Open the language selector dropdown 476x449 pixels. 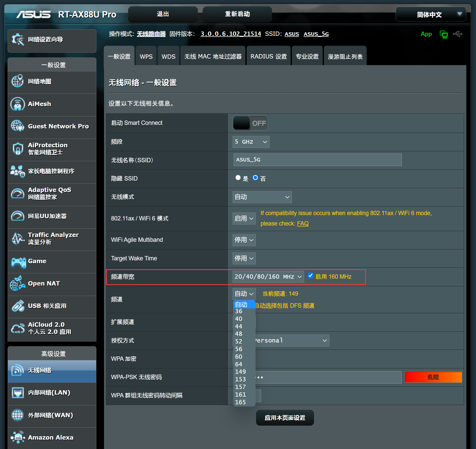click(x=431, y=14)
